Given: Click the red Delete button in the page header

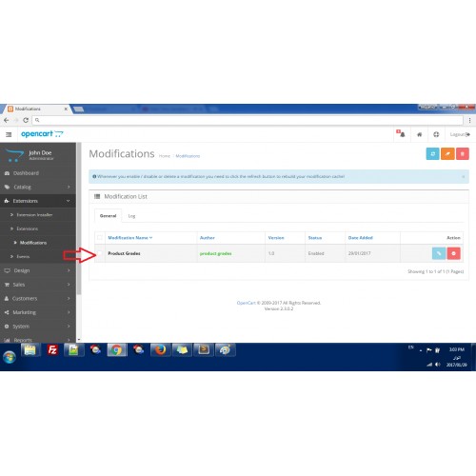Looking at the screenshot, I should (463, 154).
